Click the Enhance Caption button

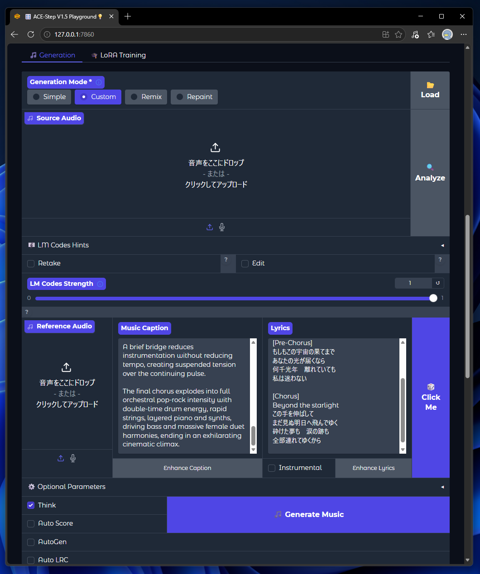[187, 468]
